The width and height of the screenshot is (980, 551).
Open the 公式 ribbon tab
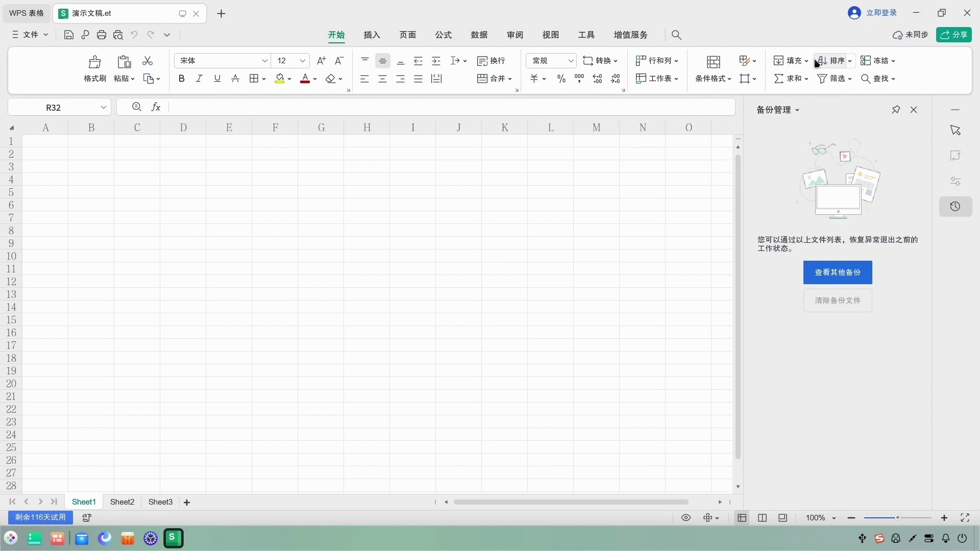(444, 35)
